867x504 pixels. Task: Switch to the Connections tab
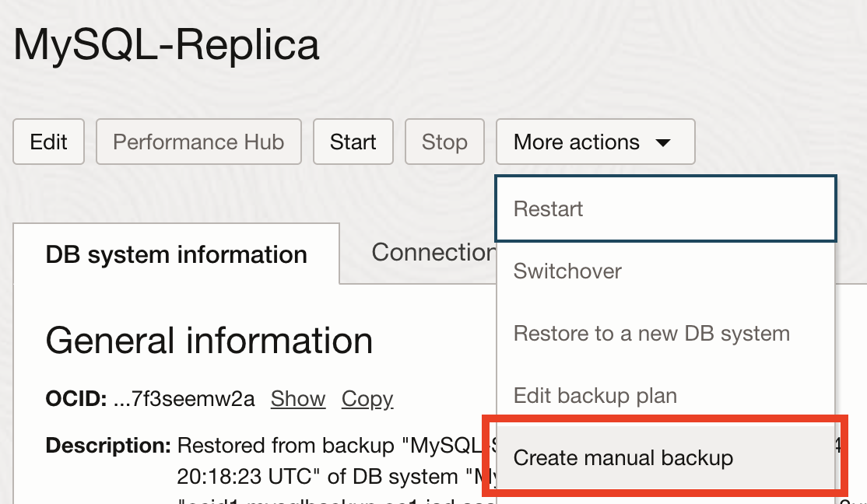click(433, 252)
